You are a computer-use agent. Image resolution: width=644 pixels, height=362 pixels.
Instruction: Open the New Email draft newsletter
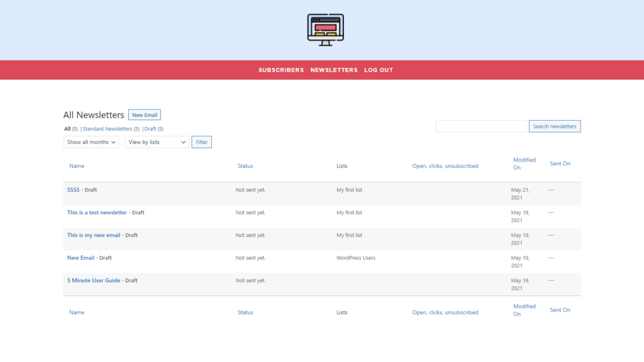coord(80,258)
